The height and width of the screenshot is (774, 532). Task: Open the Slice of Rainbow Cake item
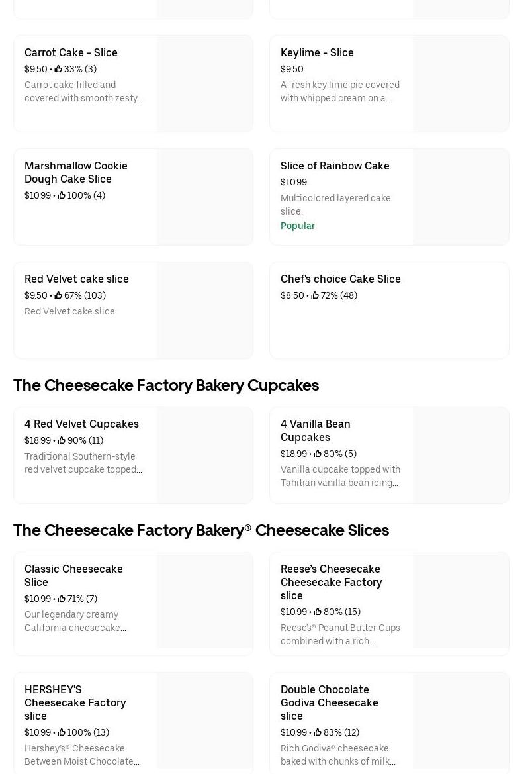point(335,166)
